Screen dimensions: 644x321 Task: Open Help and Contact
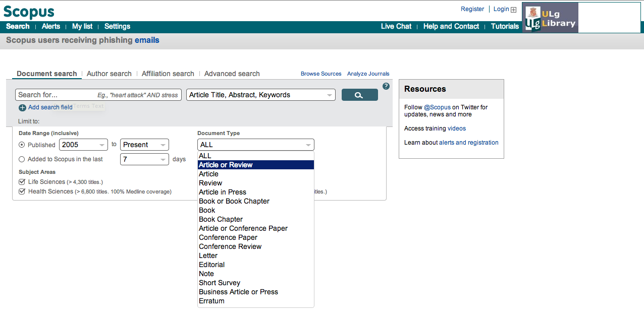(x=451, y=26)
